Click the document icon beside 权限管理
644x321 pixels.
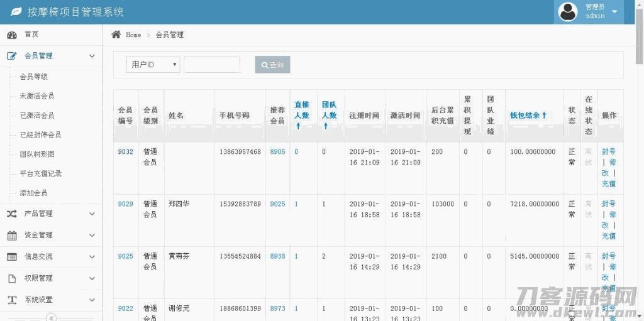(x=11, y=278)
